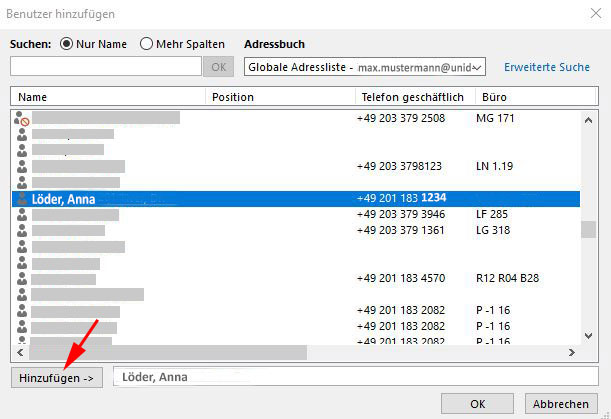This screenshot has height=419, width=611.
Task: Click the Büro column header
Action: point(528,97)
